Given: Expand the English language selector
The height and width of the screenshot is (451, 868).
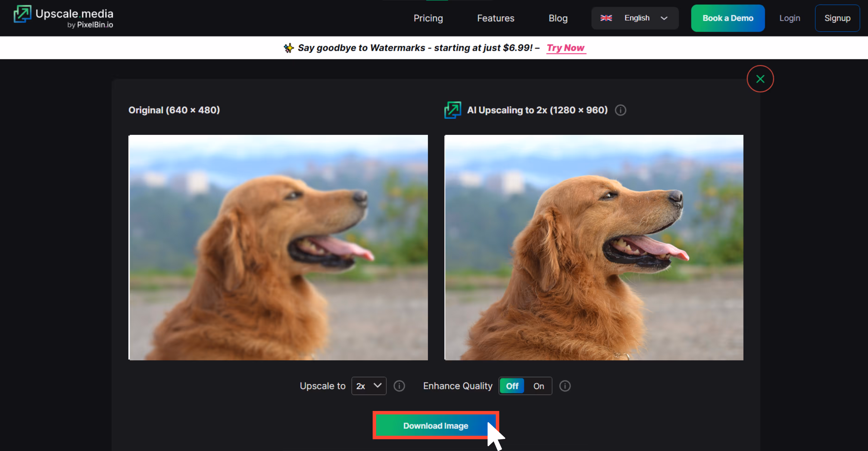Looking at the screenshot, I should click(635, 18).
